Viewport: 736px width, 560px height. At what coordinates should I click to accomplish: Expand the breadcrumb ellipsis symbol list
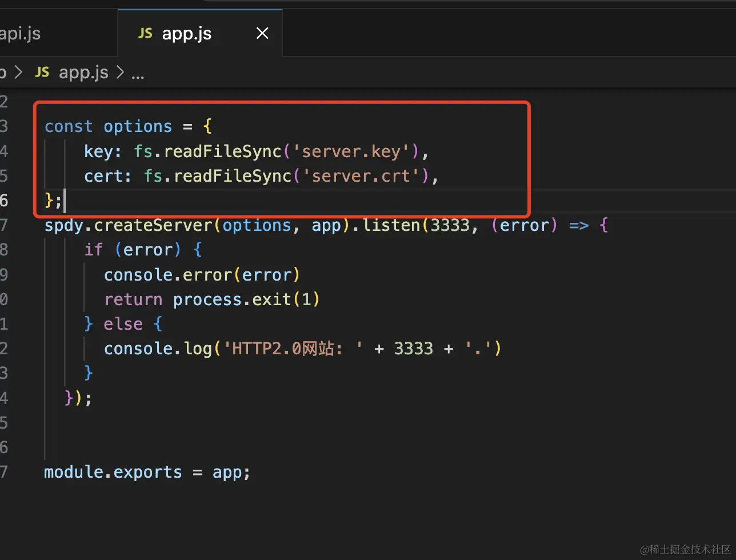click(x=138, y=74)
